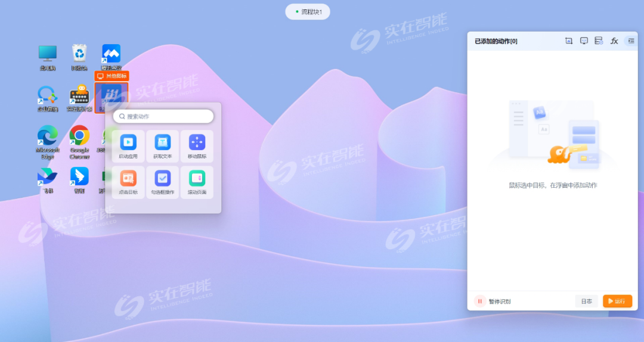Select the 实在设计器 designer desktop icon
This screenshot has width=644, height=342.
[x=79, y=98]
